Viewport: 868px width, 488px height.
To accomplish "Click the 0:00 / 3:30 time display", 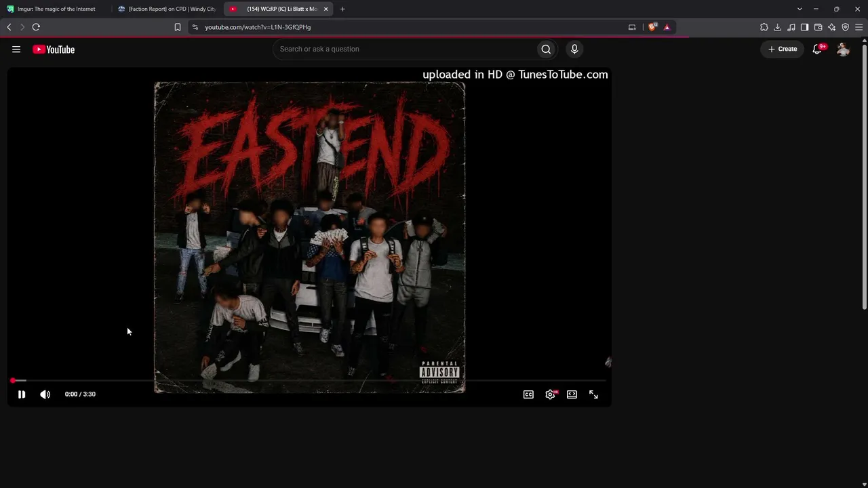I will click(80, 394).
